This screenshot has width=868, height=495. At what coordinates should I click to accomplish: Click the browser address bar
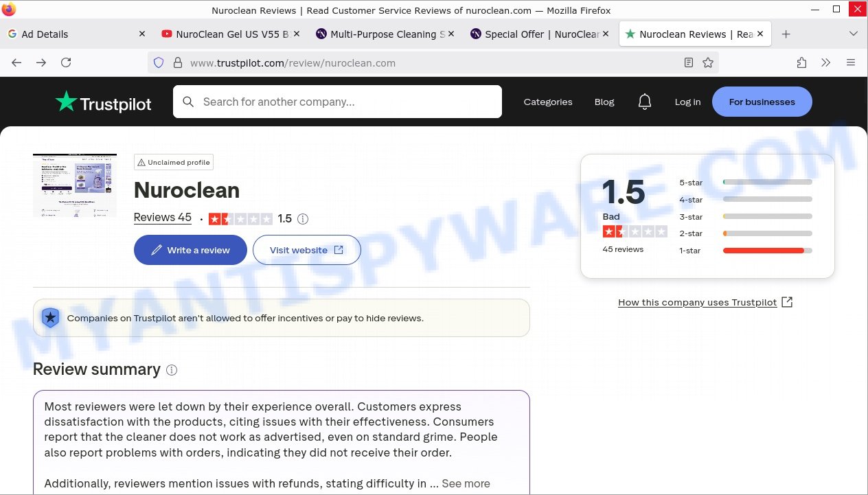tap(433, 62)
